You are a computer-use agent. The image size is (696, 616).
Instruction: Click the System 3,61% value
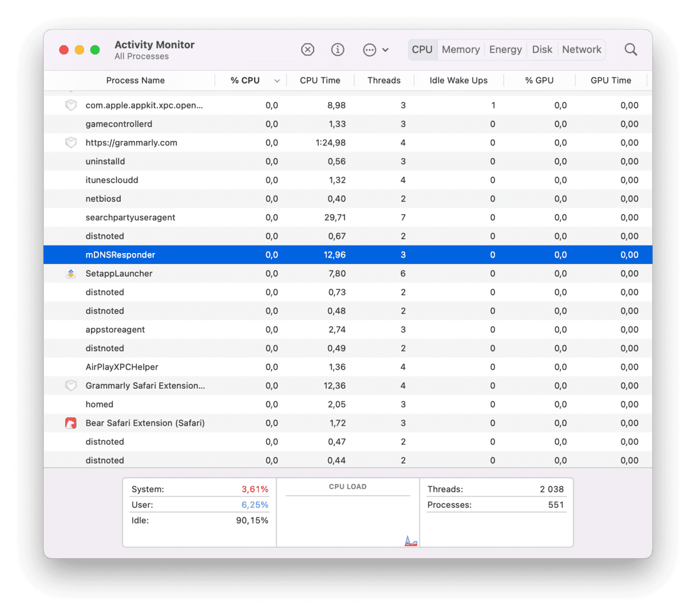(255, 489)
